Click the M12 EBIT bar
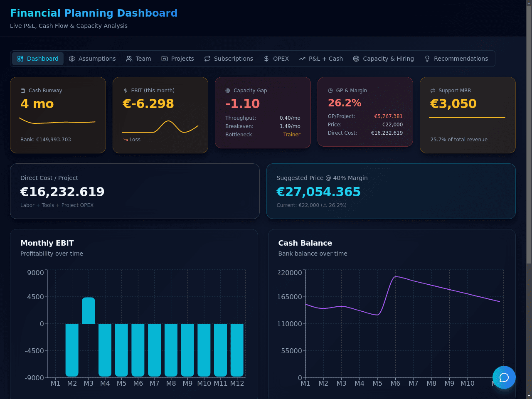The image size is (532, 399). (237, 350)
